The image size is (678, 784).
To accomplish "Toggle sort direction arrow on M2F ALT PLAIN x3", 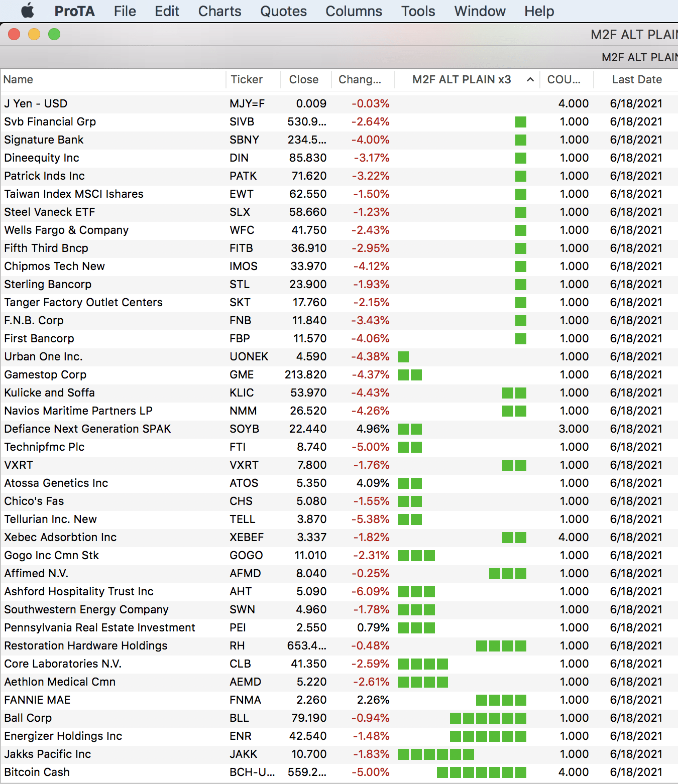I will (530, 79).
